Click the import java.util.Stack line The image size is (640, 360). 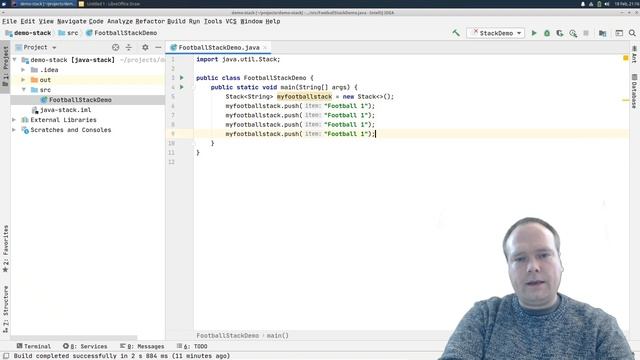[238, 59]
